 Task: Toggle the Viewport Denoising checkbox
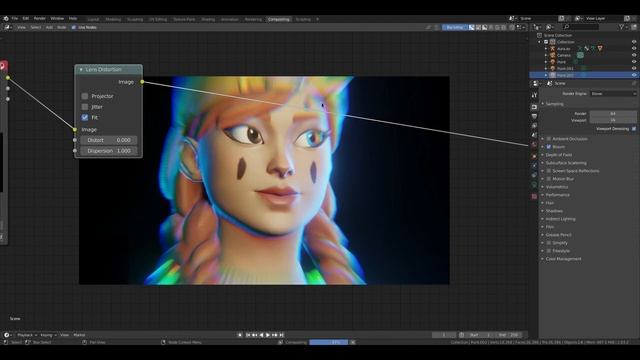[634, 129]
